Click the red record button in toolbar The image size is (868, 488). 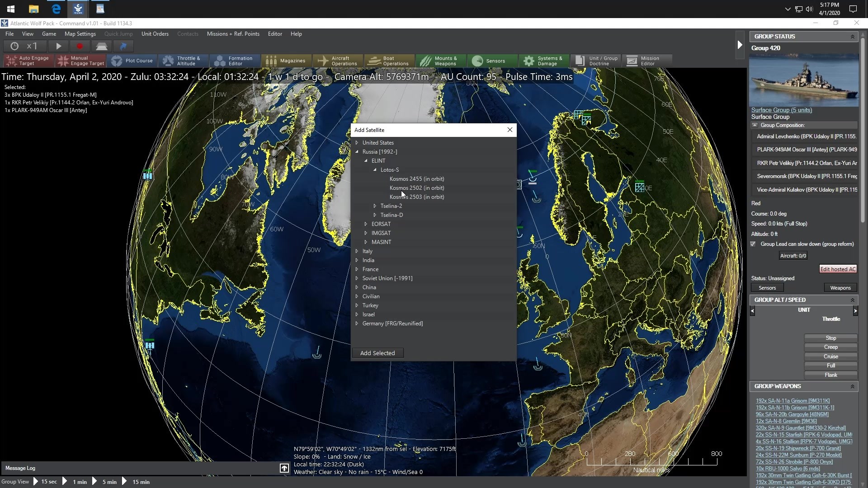tap(80, 46)
